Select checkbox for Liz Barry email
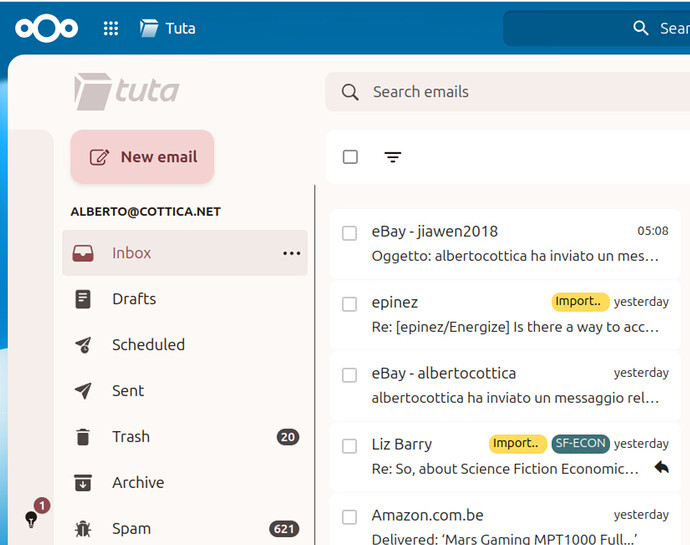 pos(349,446)
